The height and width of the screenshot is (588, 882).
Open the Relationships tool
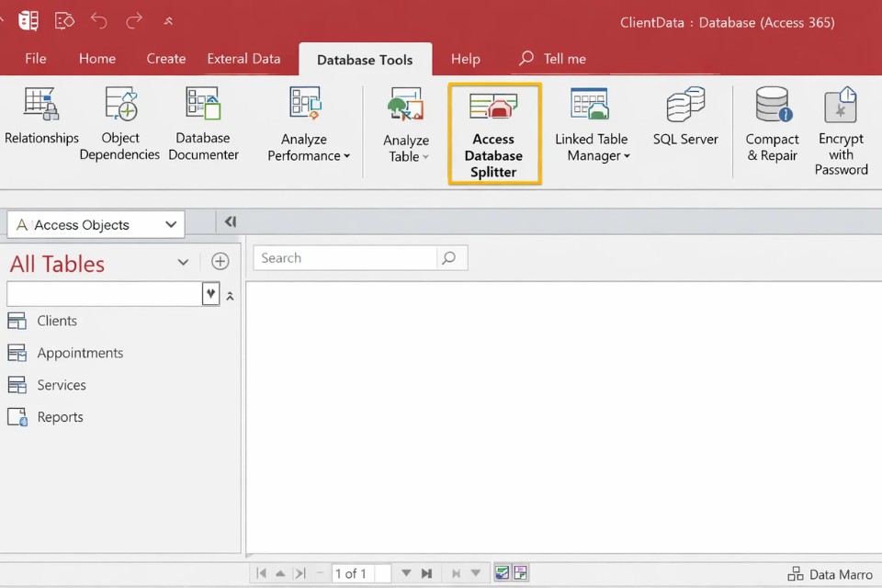[x=41, y=118]
